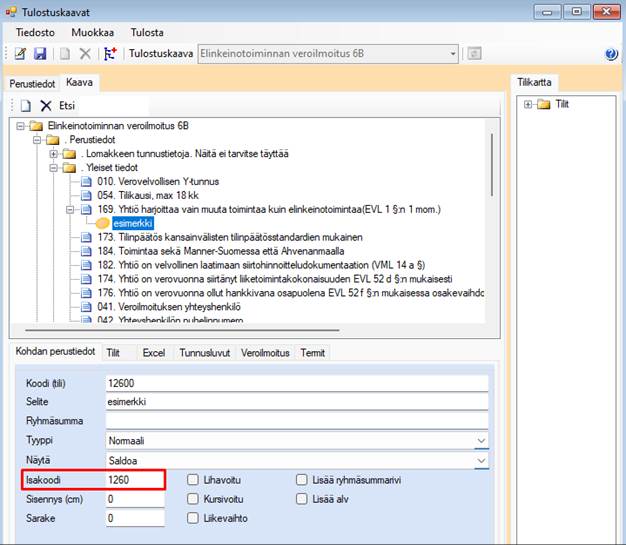Click the Isäkoodi input field
Image resolution: width=626 pixels, height=545 pixels.
click(135, 480)
